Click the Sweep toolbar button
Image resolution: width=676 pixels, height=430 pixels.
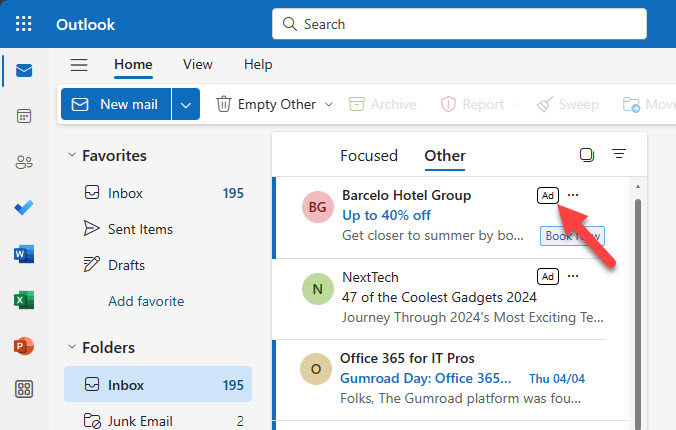pyautogui.click(x=568, y=104)
